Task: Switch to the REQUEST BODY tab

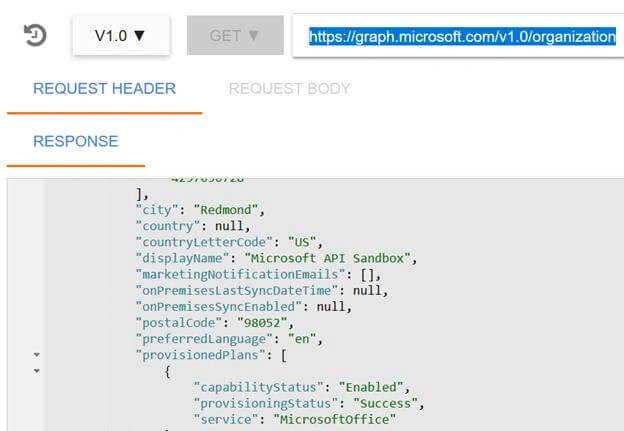Action: [x=289, y=88]
